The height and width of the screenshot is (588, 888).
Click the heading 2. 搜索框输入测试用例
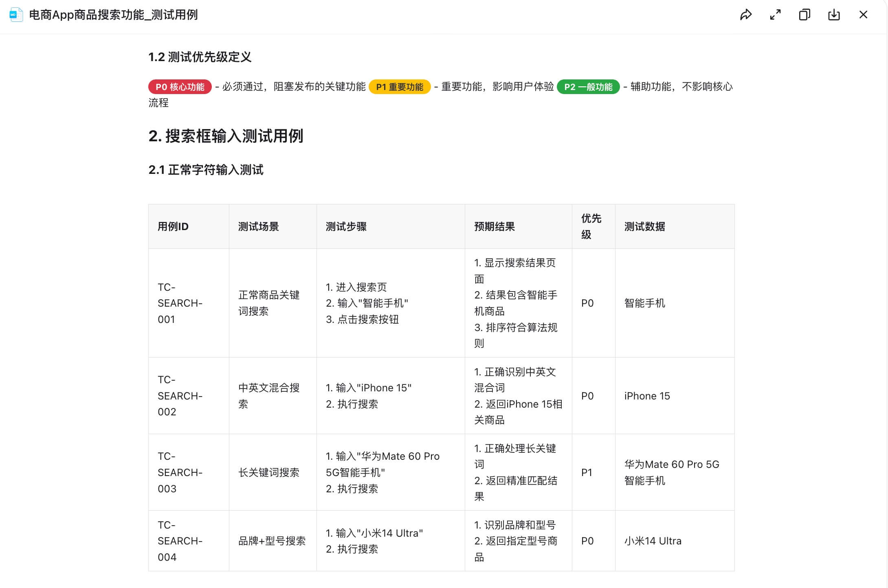pyautogui.click(x=227, y=137)
